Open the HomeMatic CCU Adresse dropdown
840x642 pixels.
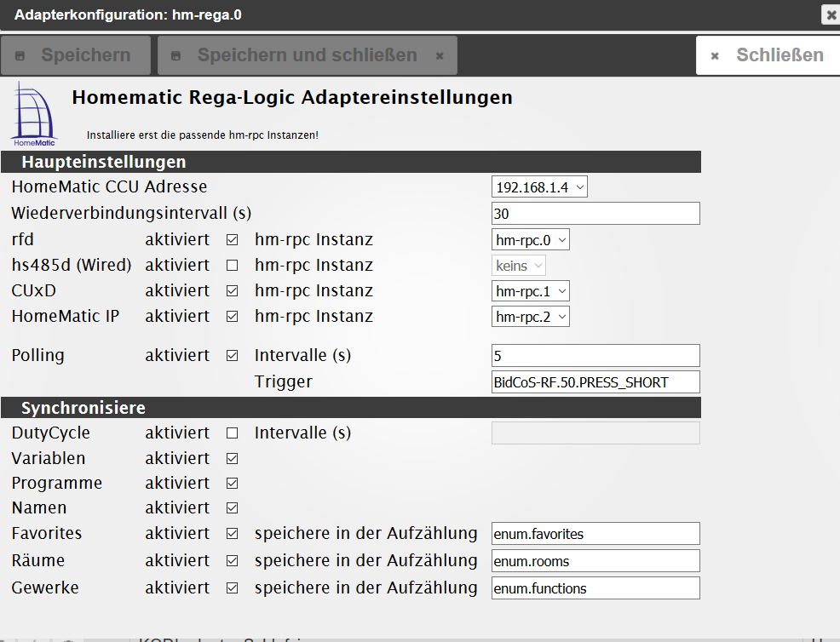click(539, 186)
